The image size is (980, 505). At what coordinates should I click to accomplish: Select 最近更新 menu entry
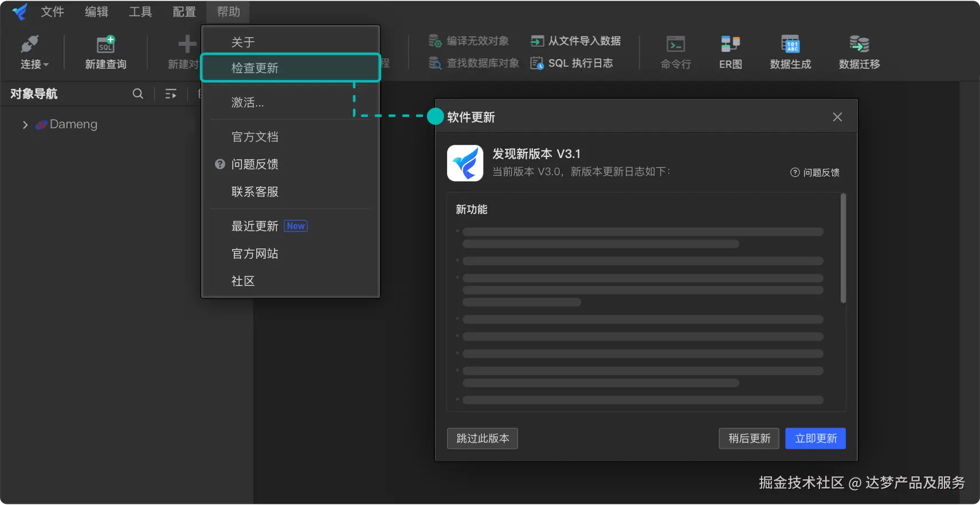coord(291,226)
